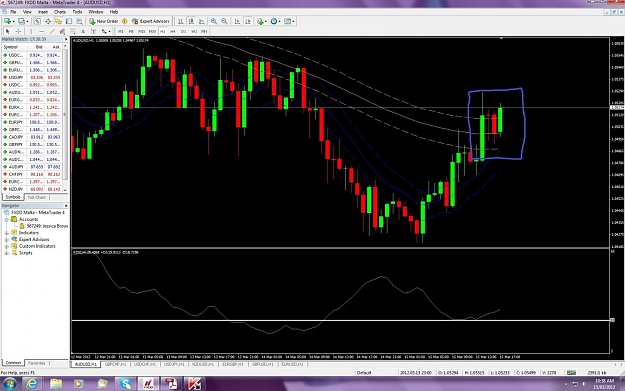The image size is (625, 391).
Task: Switch timeframe to M30
Action: point(152,31)
